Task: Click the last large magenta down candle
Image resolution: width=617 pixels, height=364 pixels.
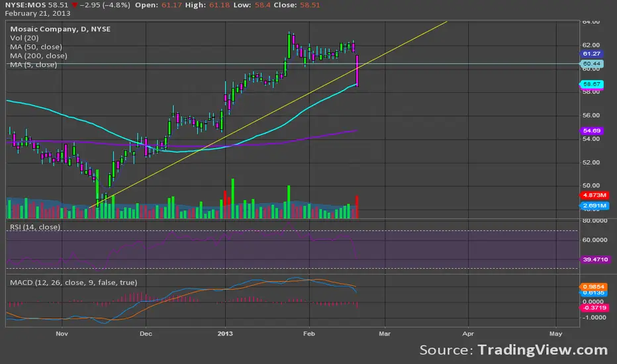Action: [357, 71]
